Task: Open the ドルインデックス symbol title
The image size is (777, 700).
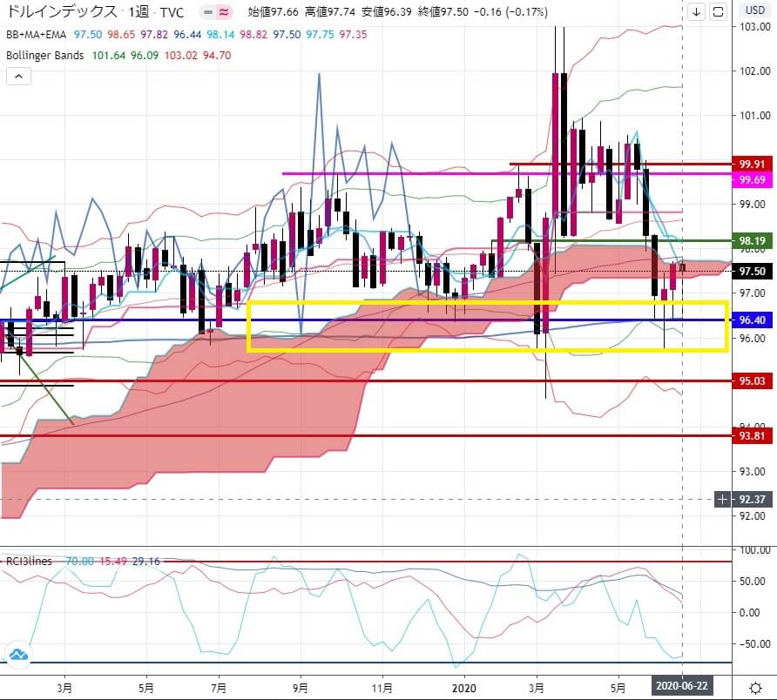Action: click(x=63, y=11)
